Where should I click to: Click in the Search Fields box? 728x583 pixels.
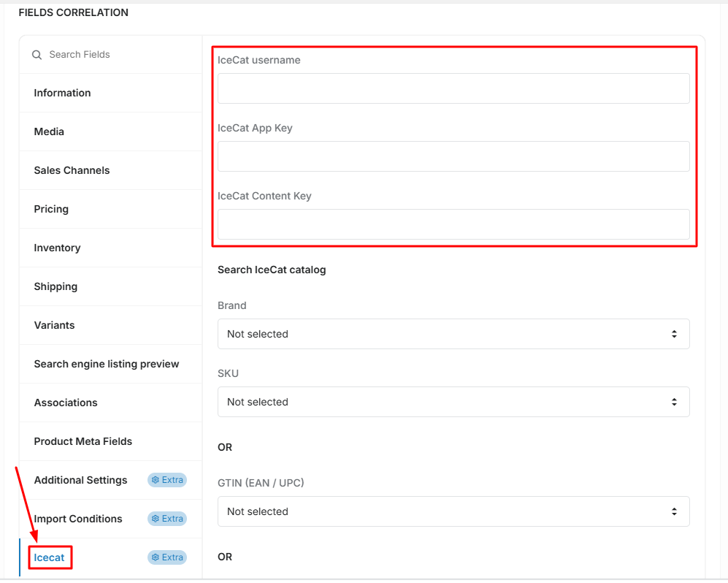click(x=110, y=55)
